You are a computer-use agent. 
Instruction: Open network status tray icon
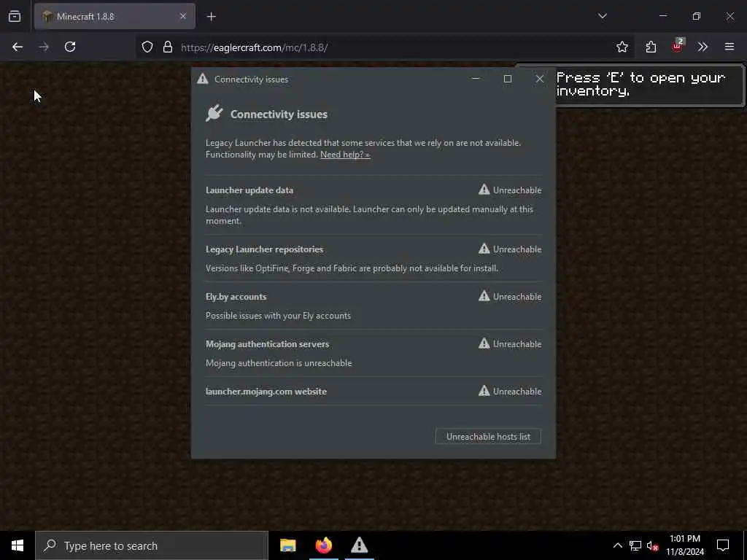pos(635,545)
